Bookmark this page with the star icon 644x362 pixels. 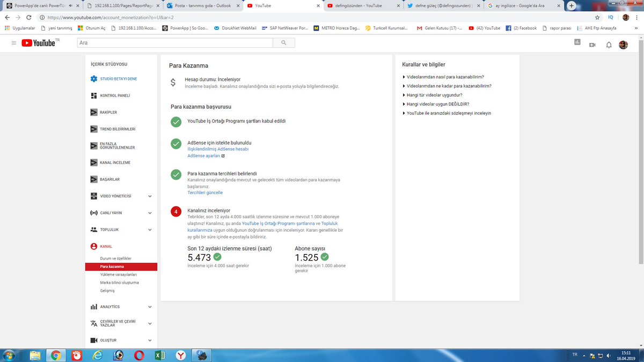[x=597, y=17]
